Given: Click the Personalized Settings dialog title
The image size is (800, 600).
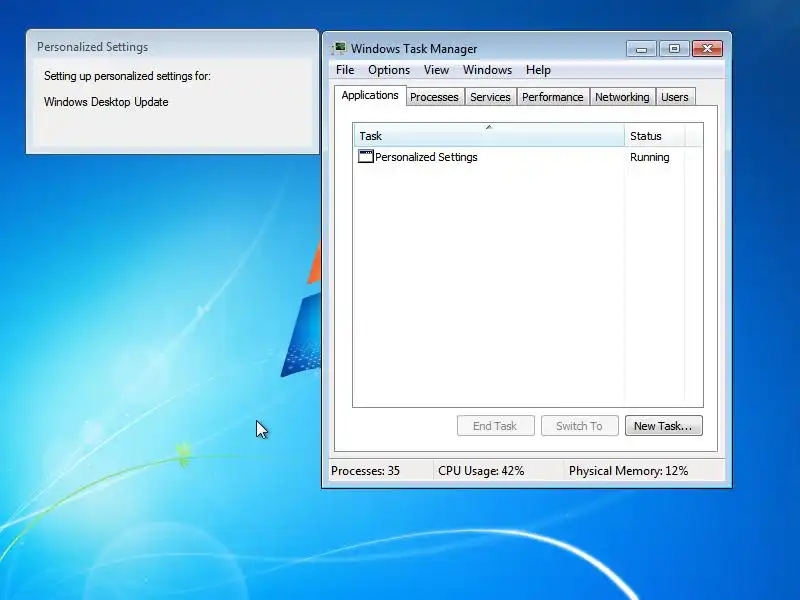Looking at the screenshot, I should click(92, 47).
